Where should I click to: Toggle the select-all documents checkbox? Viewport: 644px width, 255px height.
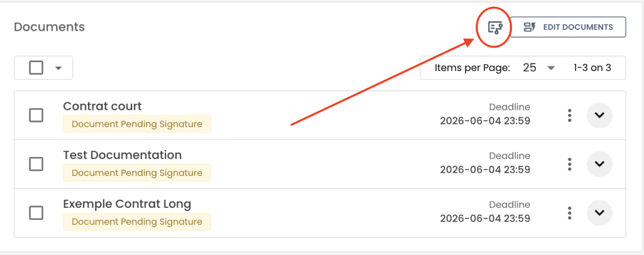click(x=36, y=68)
